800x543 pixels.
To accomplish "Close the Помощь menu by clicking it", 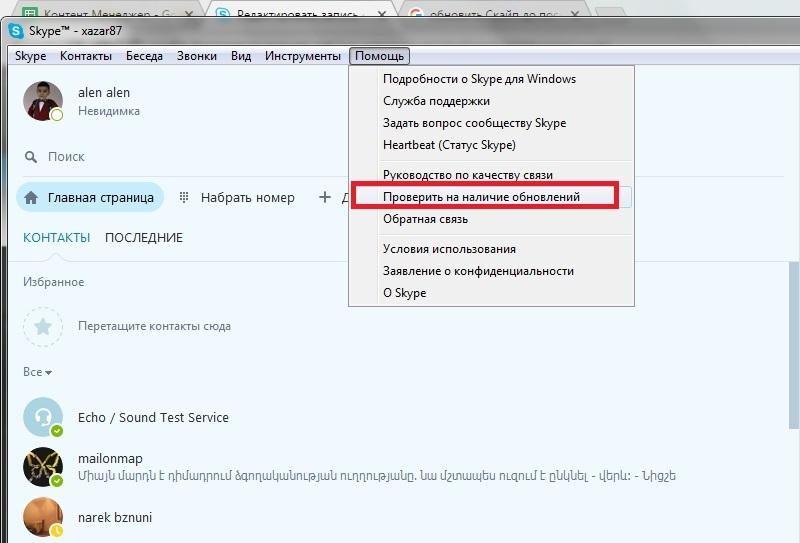I will click(x=380, y=56).
